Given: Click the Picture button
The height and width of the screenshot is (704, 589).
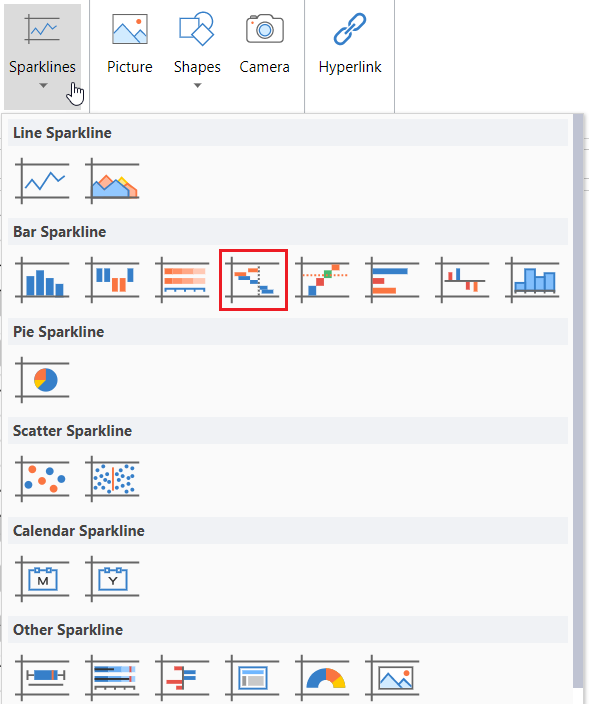Looking at the screenshot, I should tap(130, 44).
